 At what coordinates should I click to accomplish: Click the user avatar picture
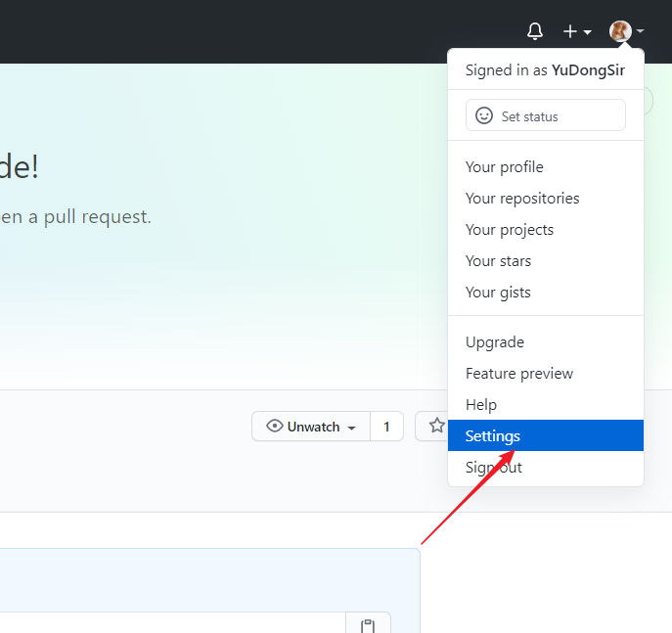[620, 31]
